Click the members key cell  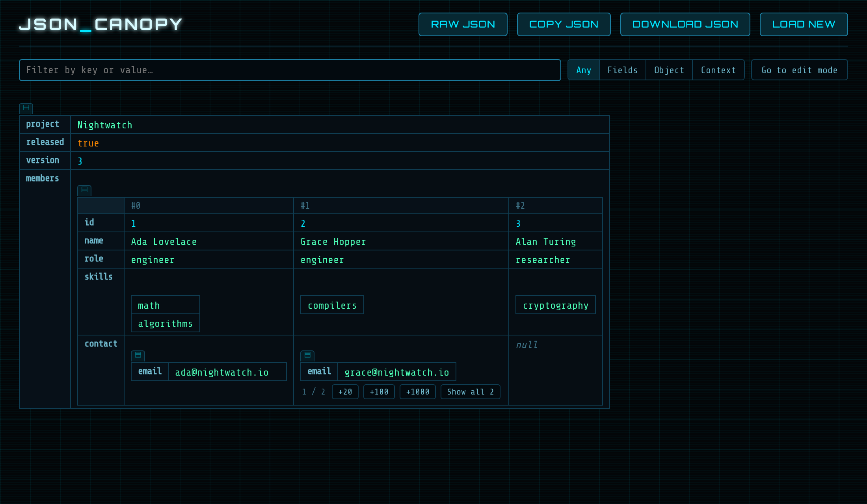tap(45, 289)
